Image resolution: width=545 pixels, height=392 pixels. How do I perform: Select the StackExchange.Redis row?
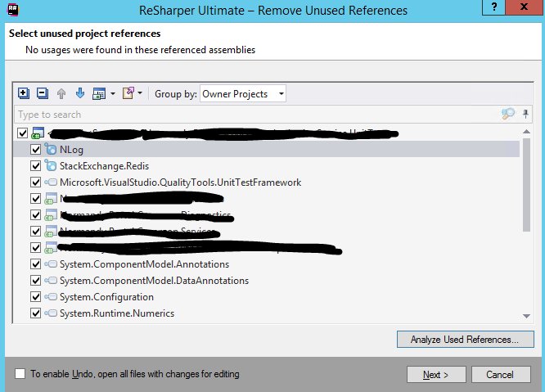point(267,166)
